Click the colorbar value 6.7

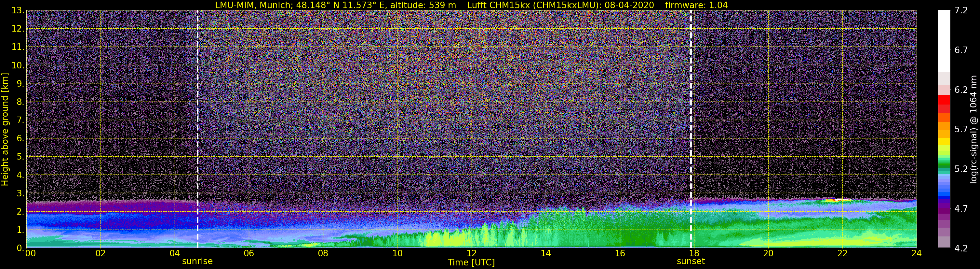point(961,50)
